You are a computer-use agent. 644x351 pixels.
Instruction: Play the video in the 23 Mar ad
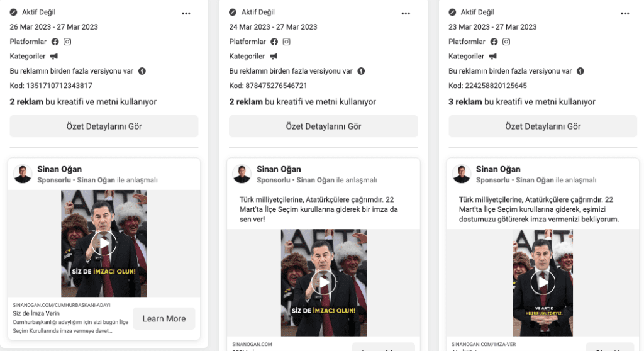click(543, 282)
